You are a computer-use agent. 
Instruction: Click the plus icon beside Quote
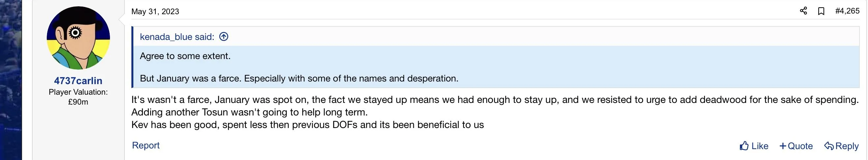783,146
